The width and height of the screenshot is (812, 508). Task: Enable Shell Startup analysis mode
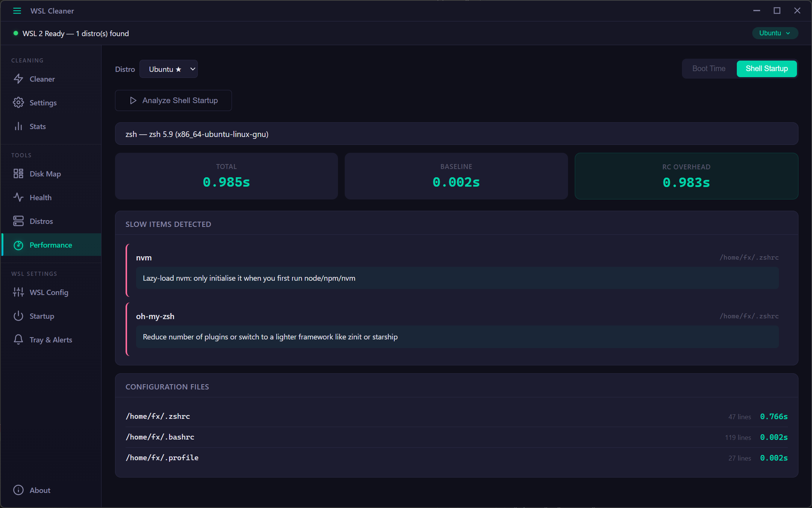coord(767,68)
